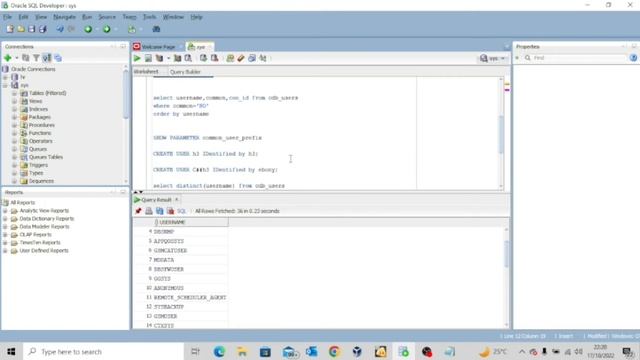
Task: Select the Packages tree item
Action: pos(40,117)
